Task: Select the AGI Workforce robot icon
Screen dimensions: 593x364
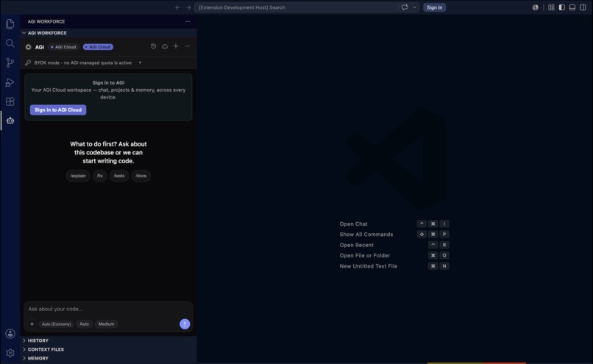Action: click(10, 121)
